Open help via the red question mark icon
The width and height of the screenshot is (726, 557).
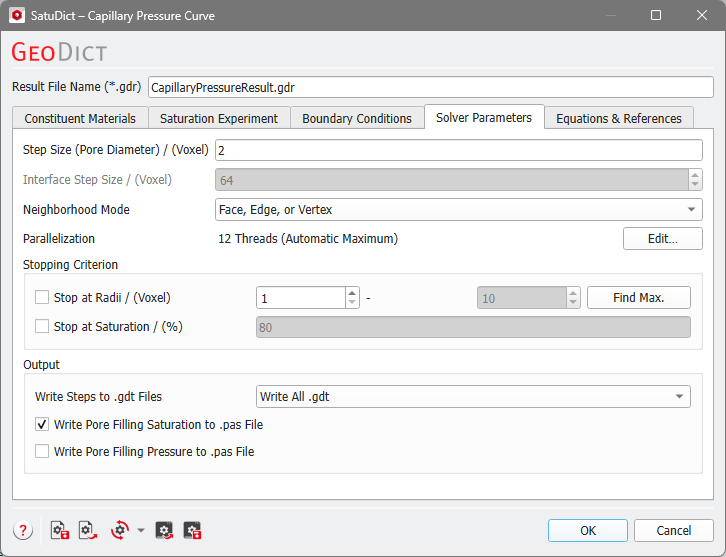tap(23, 530)
